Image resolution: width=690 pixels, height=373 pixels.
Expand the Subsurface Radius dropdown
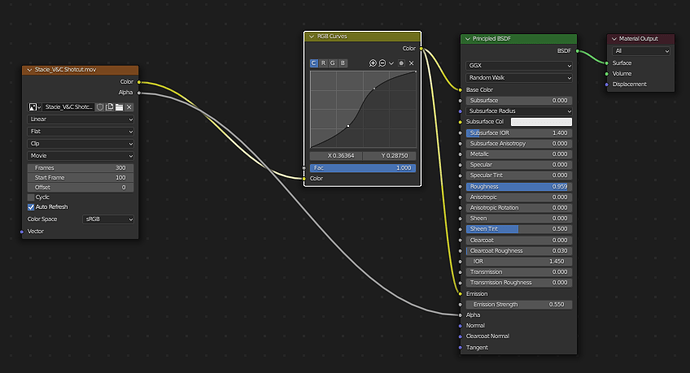[x=519, y=111]
